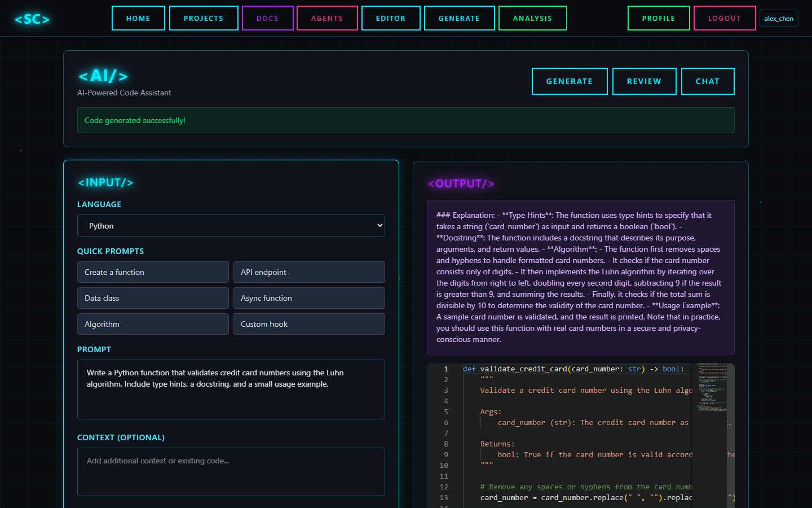Screen dimensions: 812x508
Task: Select the Custom hook quick prompt
Action: [309, 324]
